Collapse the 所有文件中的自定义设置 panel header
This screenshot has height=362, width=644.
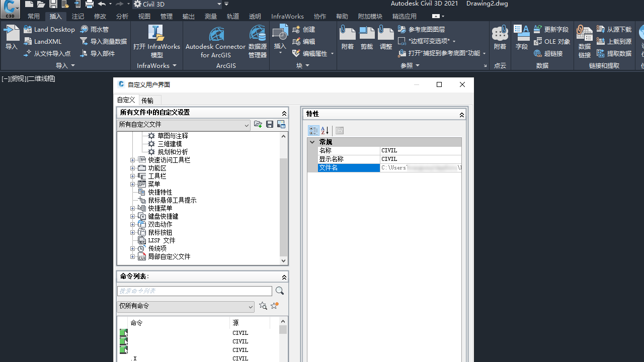tap(284, 113)
